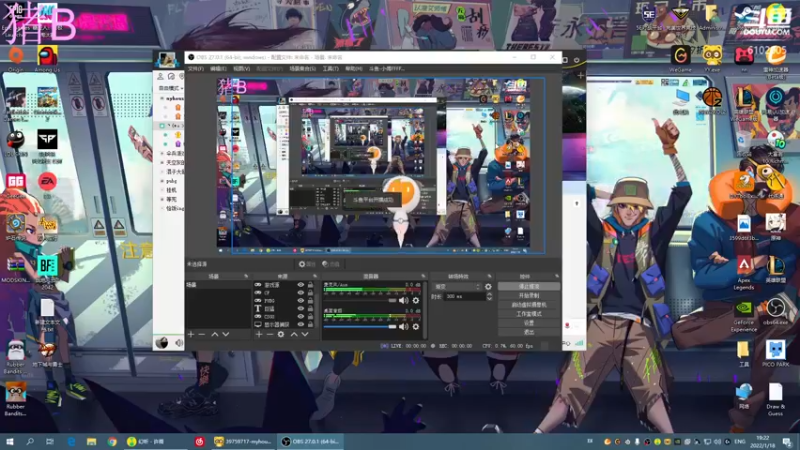Click the stop streaming button
The width and height of the screenshot is (800, 450).
[x=529, y=286]
